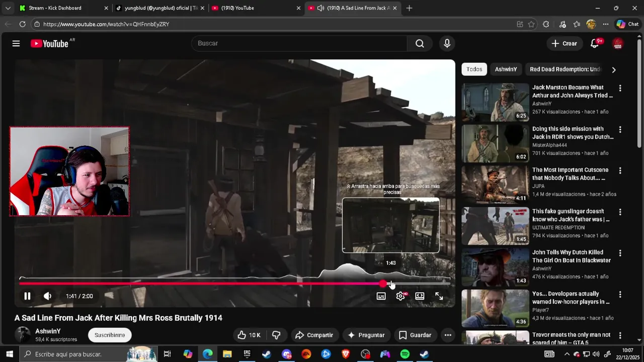Select the Red Dead Redemption chip

pos(565,69)
